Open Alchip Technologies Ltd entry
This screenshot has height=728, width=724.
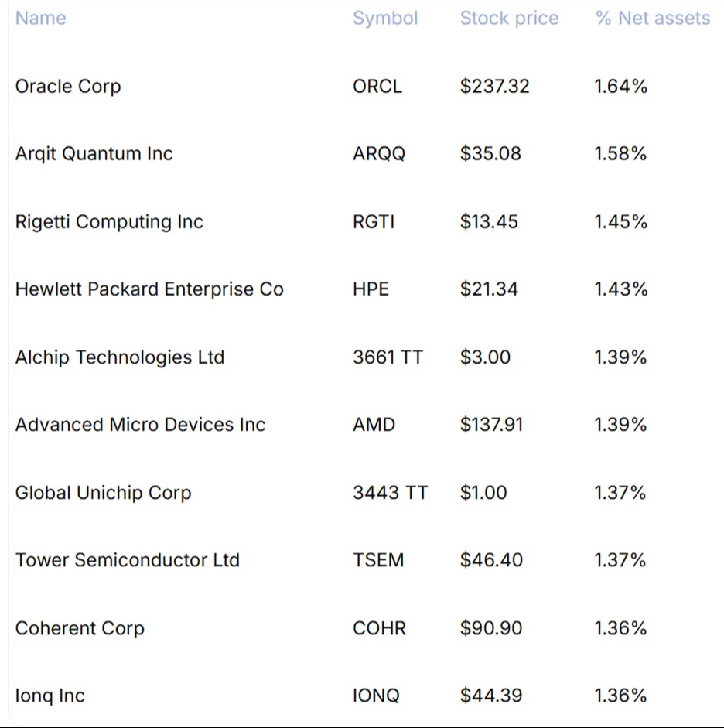[x=120, y=357]
